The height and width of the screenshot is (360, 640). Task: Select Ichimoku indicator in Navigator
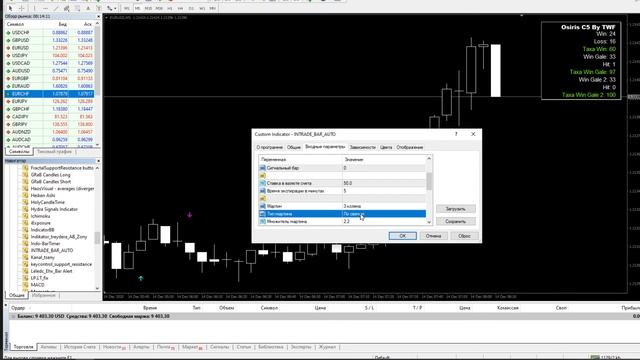point(40,216)
